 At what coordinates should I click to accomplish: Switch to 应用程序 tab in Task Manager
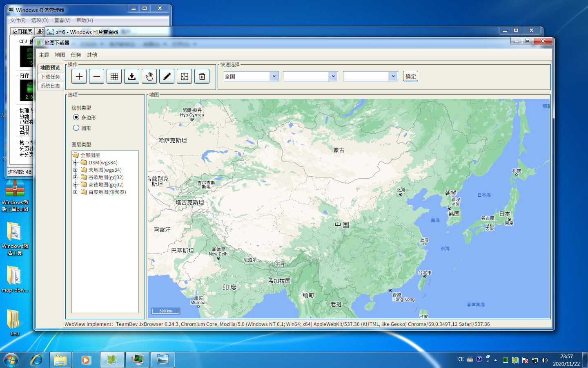click(x=22, y=31)
